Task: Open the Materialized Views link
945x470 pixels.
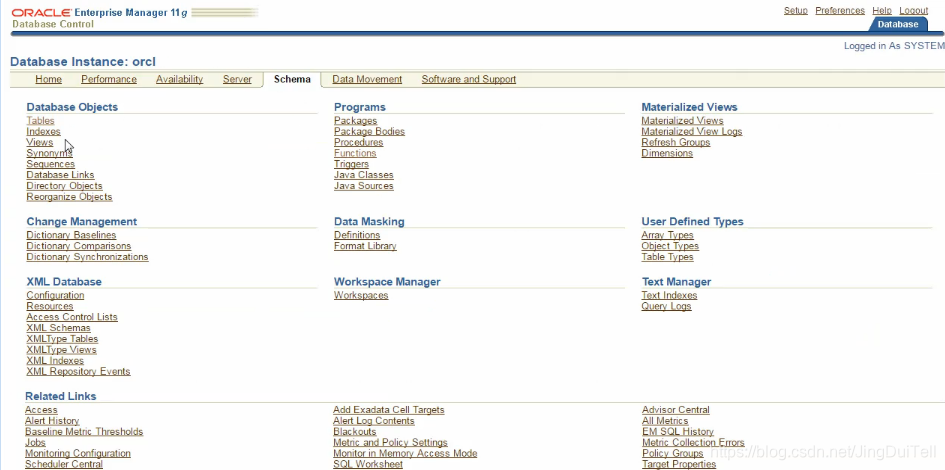Action: (x=682, y=121)
